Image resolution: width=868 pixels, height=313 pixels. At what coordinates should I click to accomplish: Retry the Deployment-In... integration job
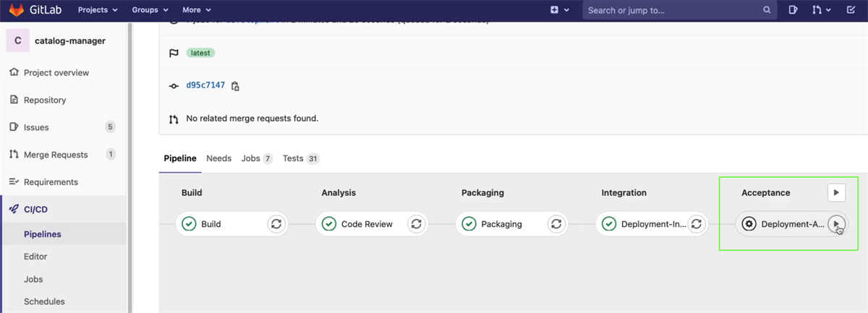click(x=696, y=224)
